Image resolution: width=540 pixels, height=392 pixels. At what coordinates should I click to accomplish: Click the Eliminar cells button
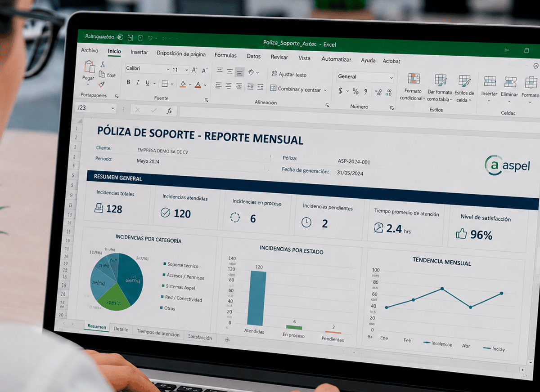[x=509, y=89]
